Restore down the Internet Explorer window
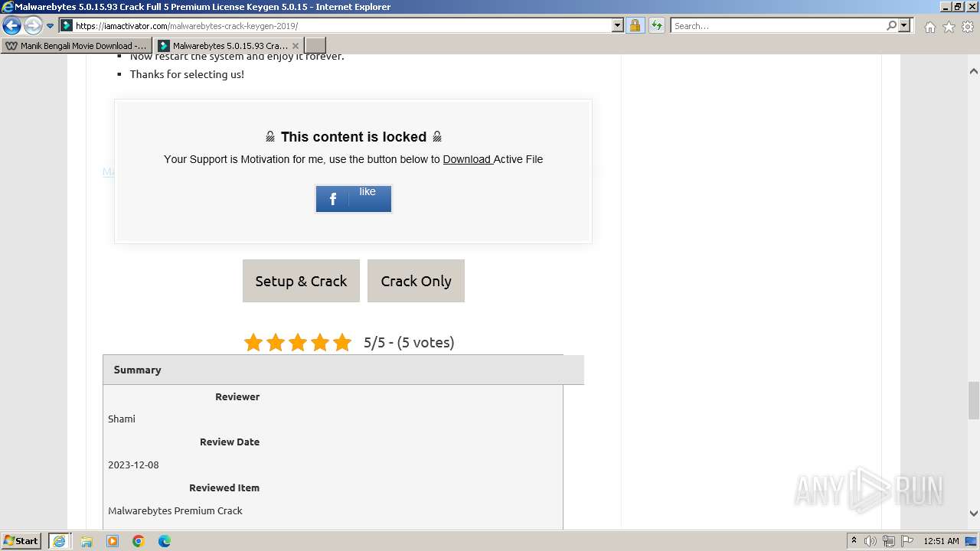Viewport: 980px width, 551px height. tap(957, 6)
